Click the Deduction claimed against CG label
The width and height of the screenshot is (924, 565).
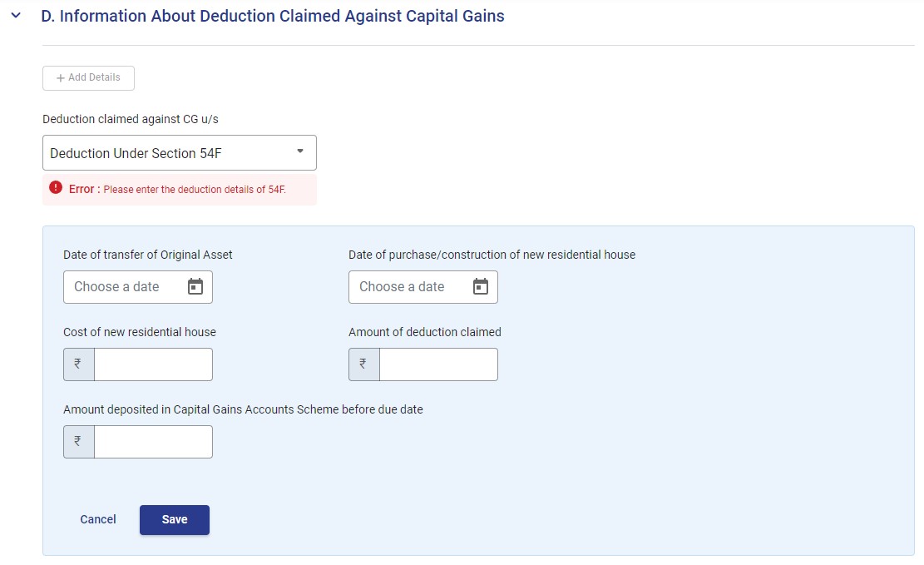coord(130,119)
